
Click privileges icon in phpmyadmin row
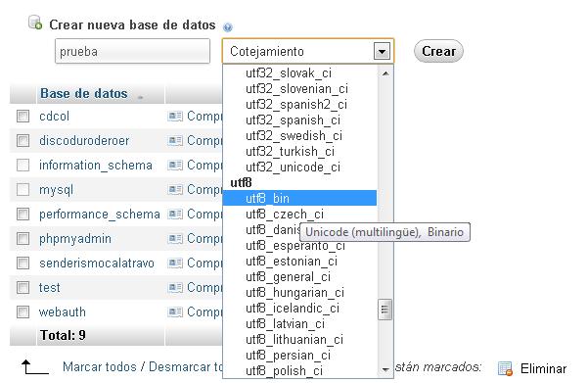click(175, 238)
